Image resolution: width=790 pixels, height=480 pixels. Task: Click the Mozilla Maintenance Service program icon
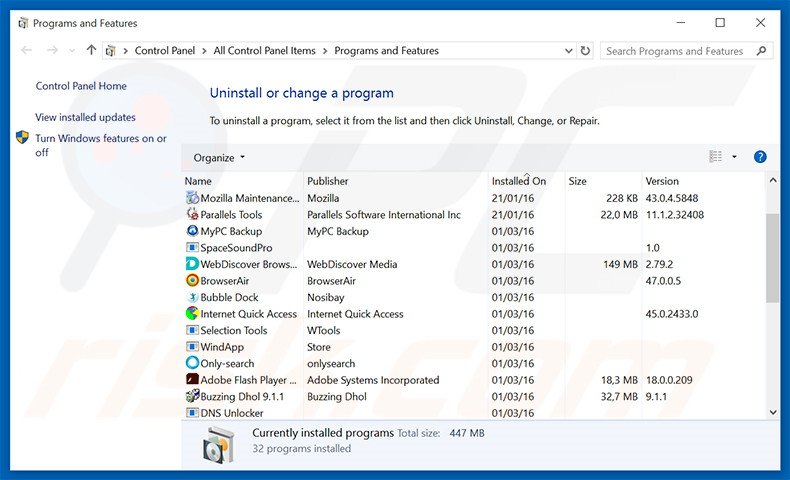[192, 198]
